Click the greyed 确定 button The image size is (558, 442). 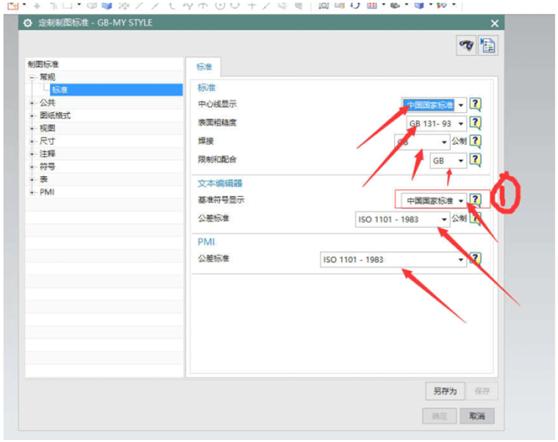[x=439, y=416]
